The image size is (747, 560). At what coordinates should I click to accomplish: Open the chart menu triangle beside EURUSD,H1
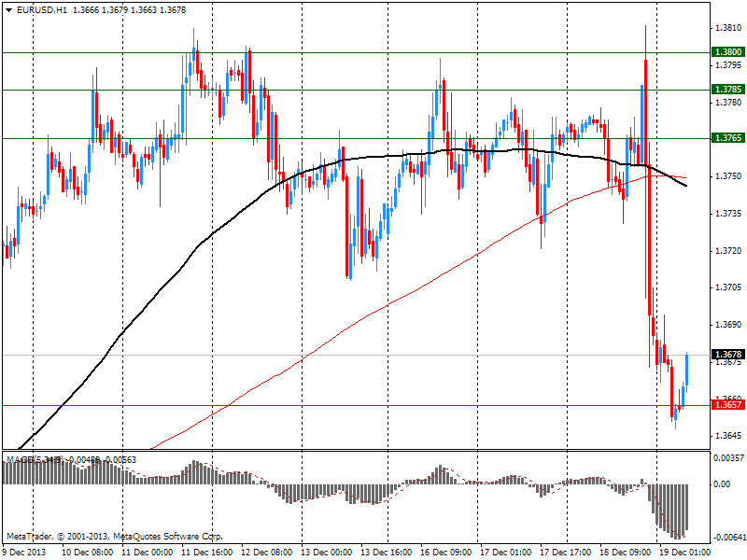coord(8,9)
